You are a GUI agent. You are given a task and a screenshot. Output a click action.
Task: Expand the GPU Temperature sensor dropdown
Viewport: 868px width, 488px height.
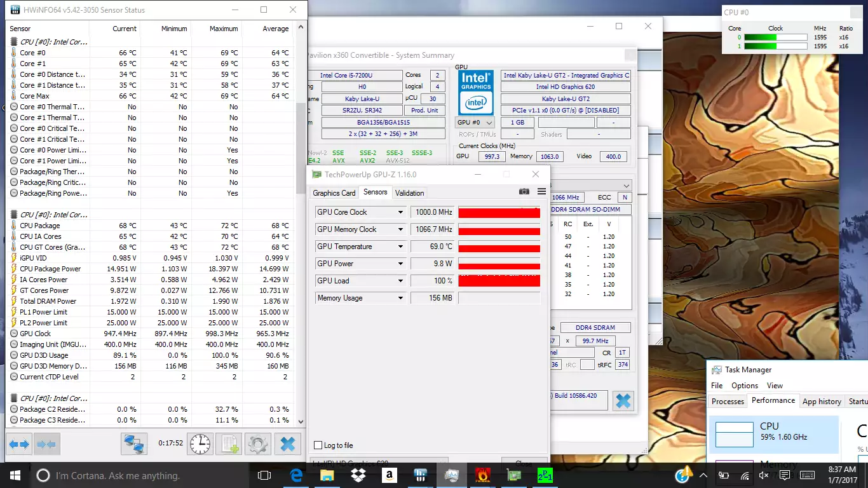[400, 247]
